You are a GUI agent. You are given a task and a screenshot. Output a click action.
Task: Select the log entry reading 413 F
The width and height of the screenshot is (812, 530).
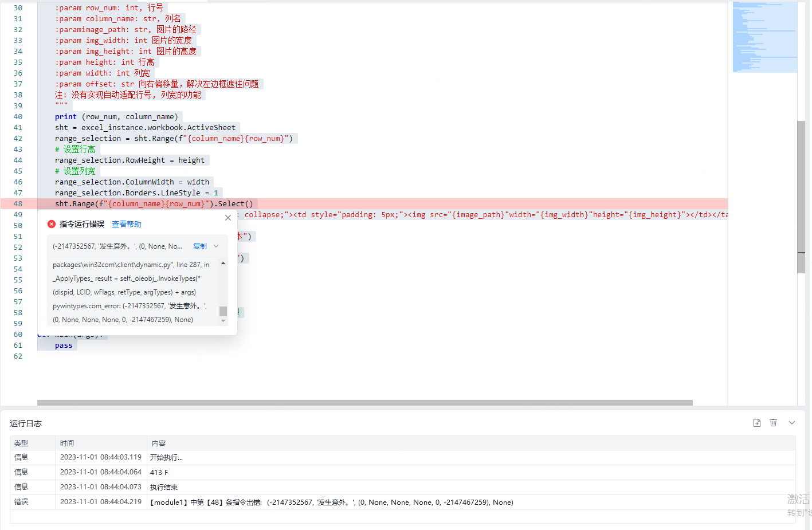click(x=402, y=472)
